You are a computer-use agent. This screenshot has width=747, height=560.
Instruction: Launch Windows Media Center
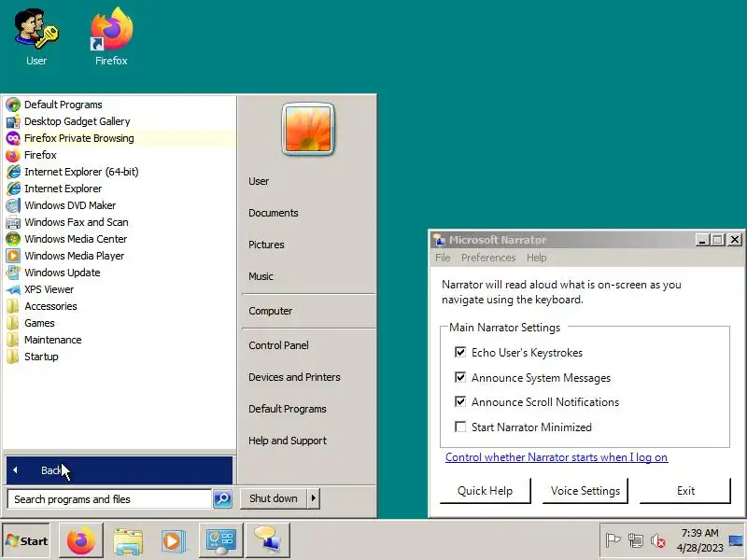tap(120, 239)
